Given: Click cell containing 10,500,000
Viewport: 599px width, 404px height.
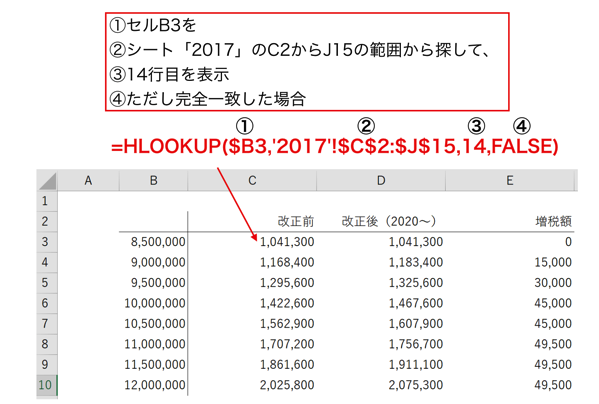Looking at the screenshot, I should [154, 324].
